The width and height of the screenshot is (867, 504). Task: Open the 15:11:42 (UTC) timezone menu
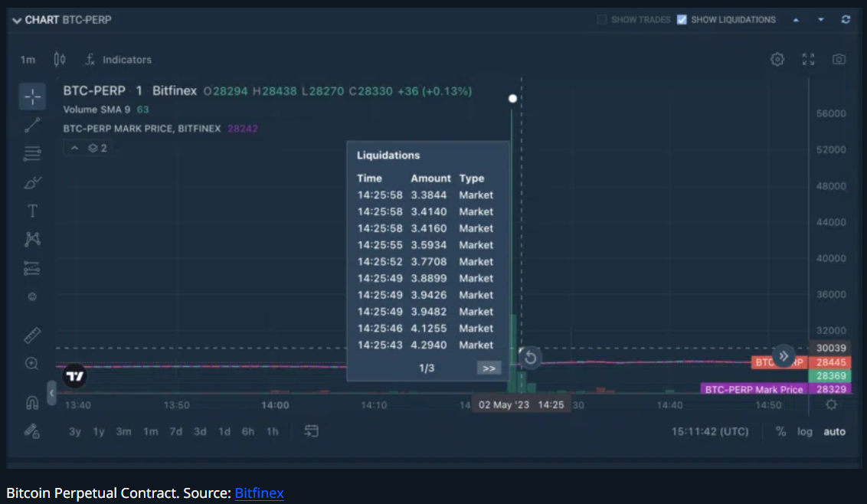[710, 431]
